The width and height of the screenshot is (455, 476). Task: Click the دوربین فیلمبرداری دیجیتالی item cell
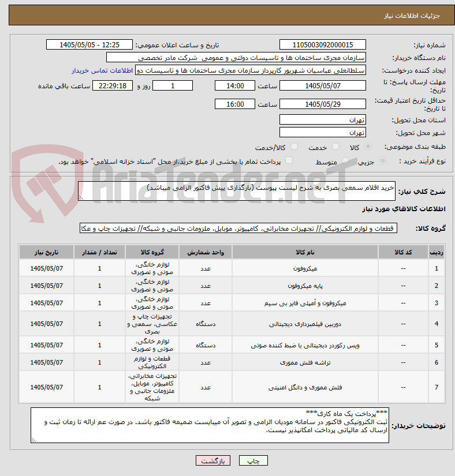point(305,324)
